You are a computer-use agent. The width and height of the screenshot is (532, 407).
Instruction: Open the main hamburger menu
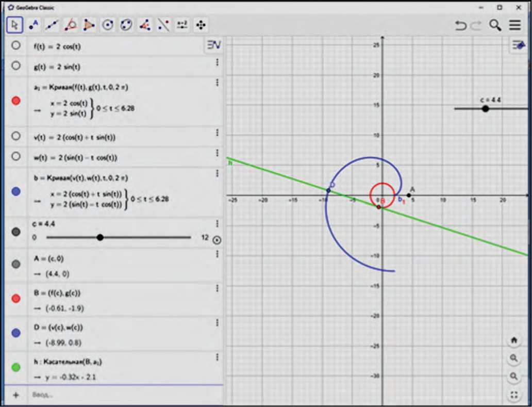point(514,25)
